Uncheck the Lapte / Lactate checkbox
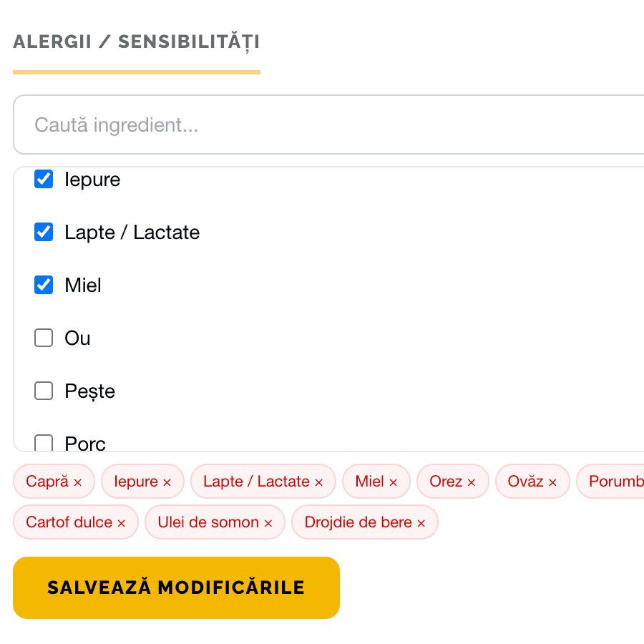 [x=44, y=232]
